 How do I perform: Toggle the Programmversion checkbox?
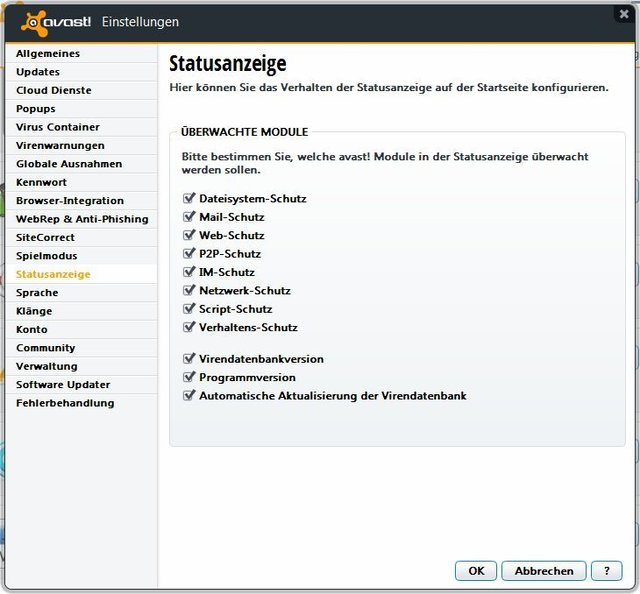point(189,377)
